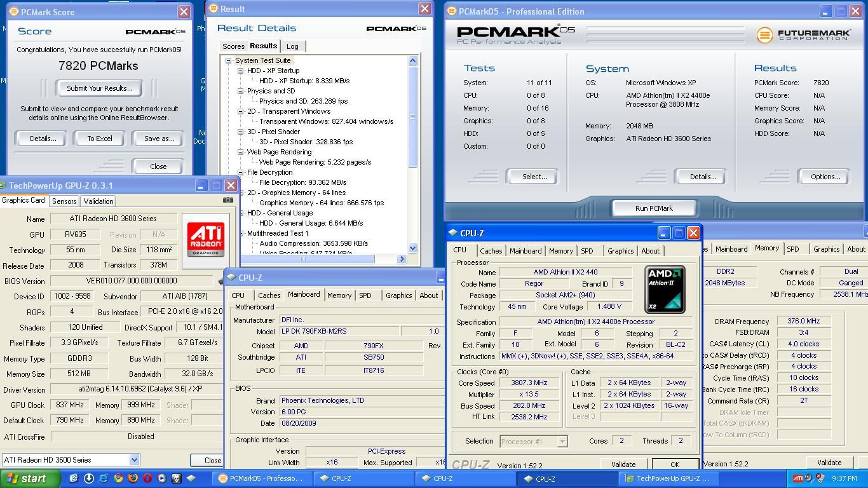Click the AMD Athlon II logo in CPU-Z

coord(665,290)
